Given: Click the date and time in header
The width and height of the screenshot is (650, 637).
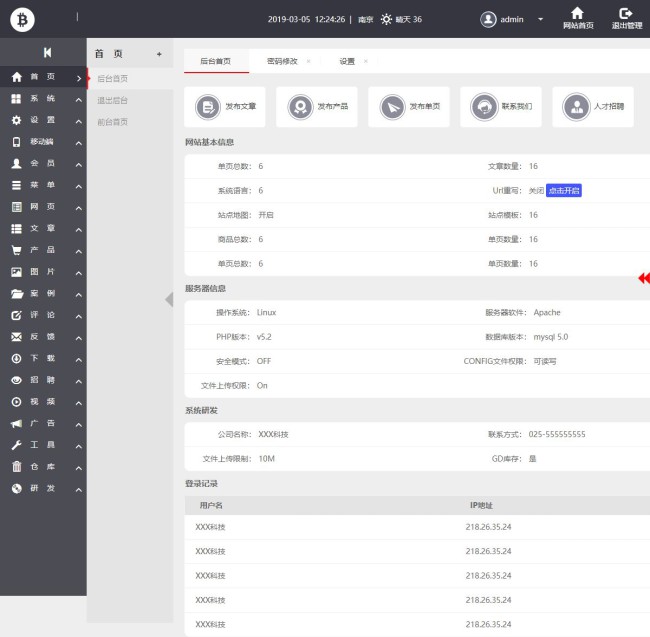Looking at the screenshot, I should click(306, 19).
